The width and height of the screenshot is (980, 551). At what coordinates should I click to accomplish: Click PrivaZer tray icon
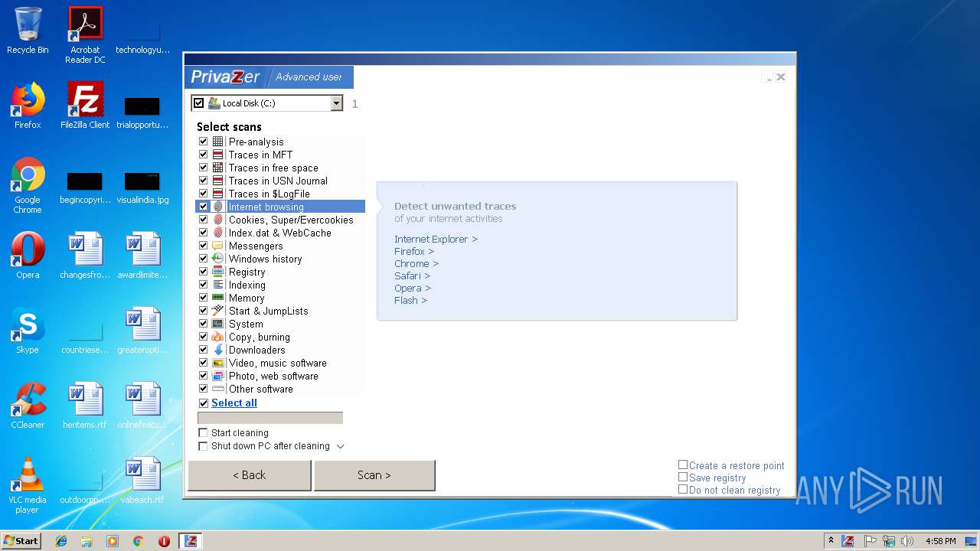(x=848, y=541)
